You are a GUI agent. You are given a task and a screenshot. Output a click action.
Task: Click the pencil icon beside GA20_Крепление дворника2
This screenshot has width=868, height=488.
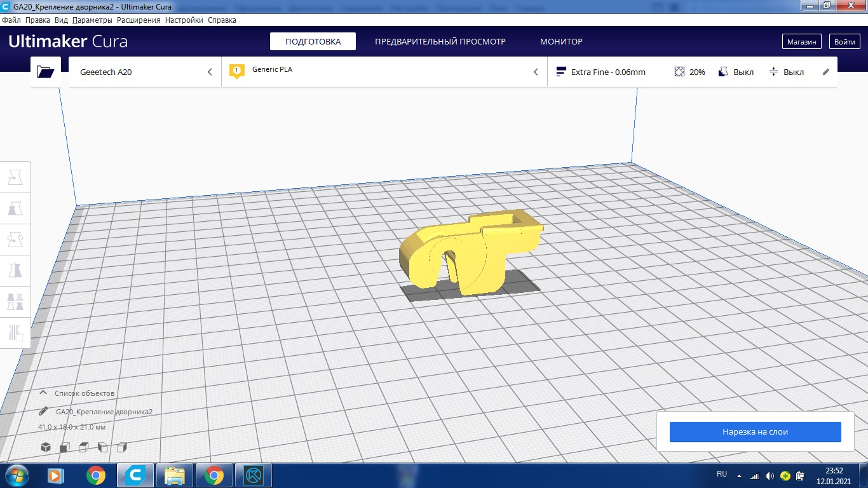coord(43,411)
